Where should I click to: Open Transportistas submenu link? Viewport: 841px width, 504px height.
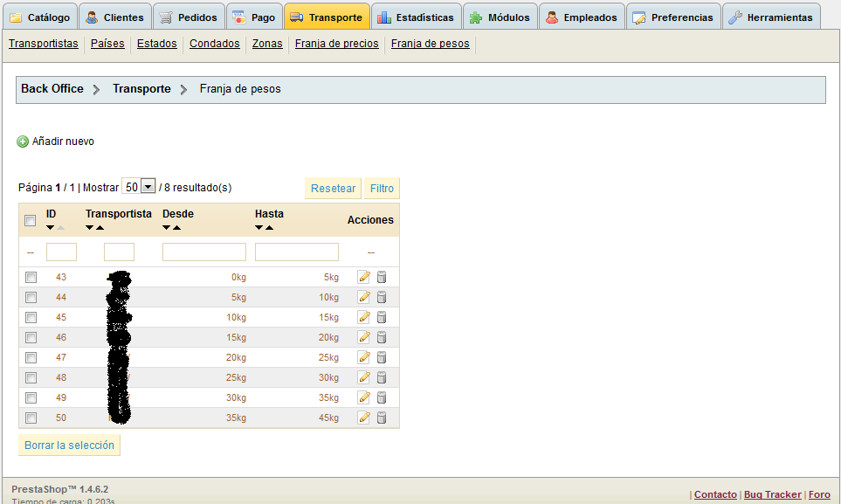click(x=44, y=44)
